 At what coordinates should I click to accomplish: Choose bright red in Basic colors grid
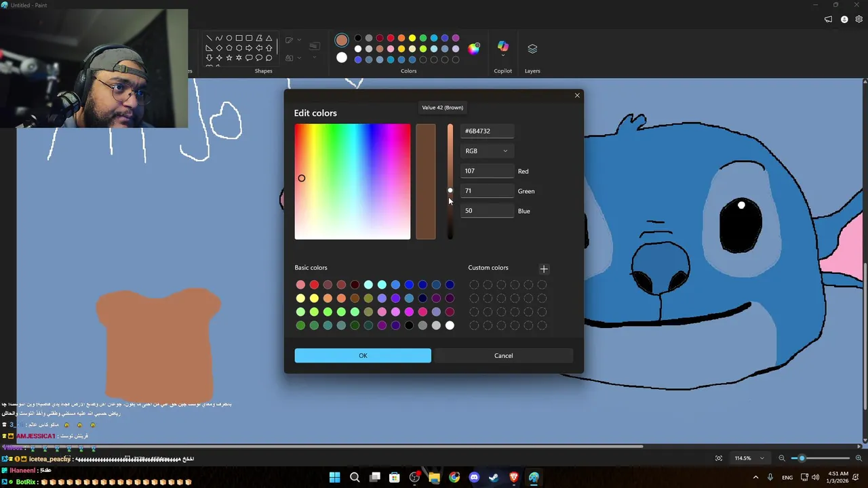coord(314,285)
